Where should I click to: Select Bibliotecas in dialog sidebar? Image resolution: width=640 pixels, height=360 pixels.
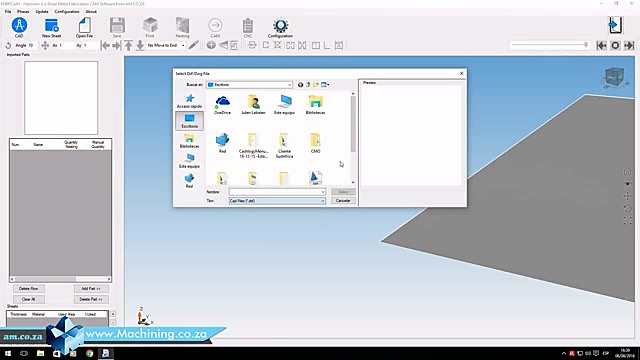tap(189, 141)
